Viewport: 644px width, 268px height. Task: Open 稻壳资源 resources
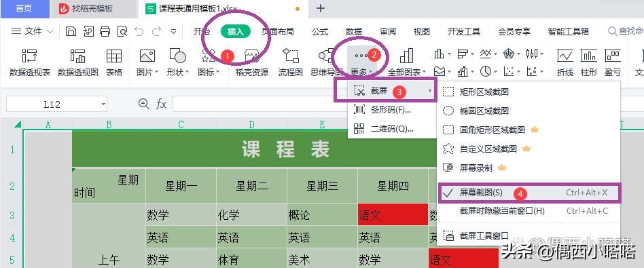(x=252, y=63)
